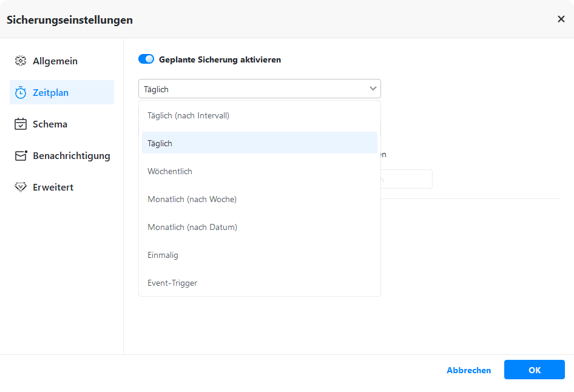Click the Zeitplan clock icon
The image size is (574, 392).
pyautogui.click(x=21, y=93)
